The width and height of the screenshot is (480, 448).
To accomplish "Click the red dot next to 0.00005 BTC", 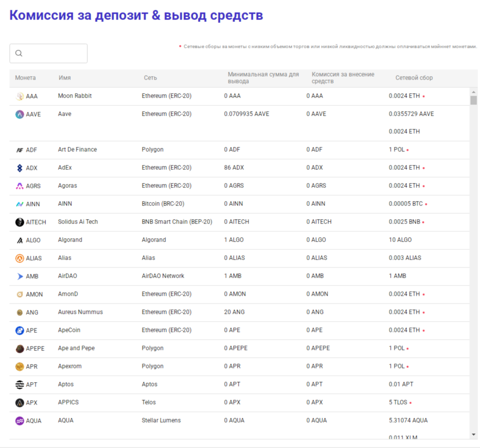I will click(x=426, y=204).
